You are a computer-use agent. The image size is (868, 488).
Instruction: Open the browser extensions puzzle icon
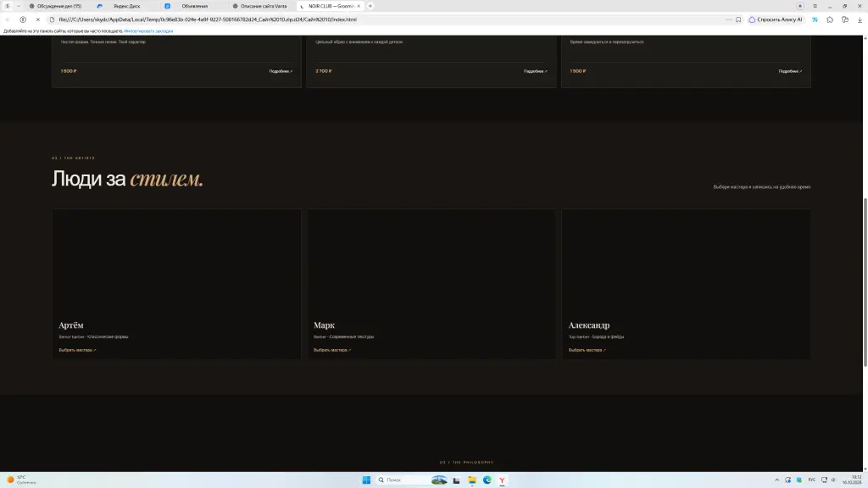pyautogui.click(x=830, y=19)
